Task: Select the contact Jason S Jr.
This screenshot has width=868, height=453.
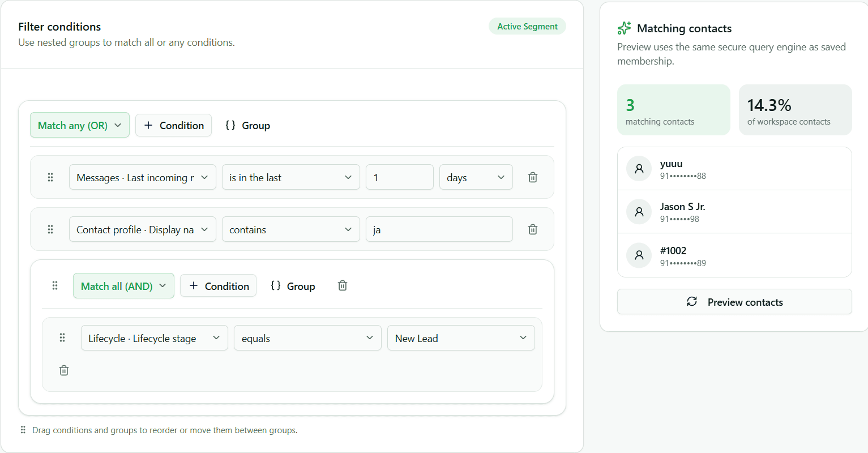Action: 734,212
